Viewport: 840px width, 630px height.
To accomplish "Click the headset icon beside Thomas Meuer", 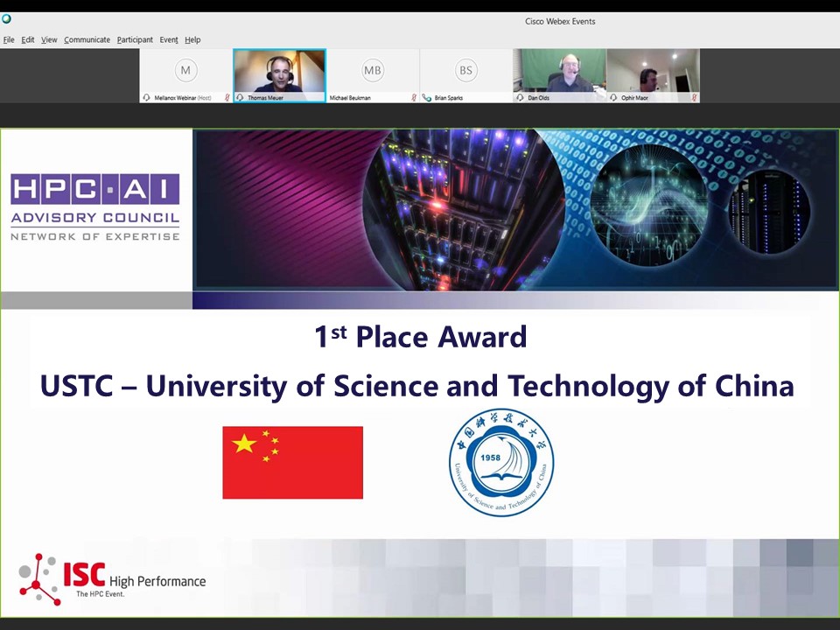I will pos(240,98).
